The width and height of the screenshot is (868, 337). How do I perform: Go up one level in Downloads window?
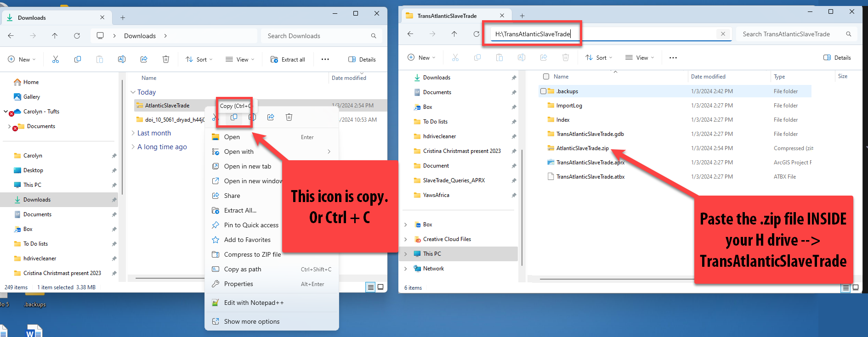55,36
